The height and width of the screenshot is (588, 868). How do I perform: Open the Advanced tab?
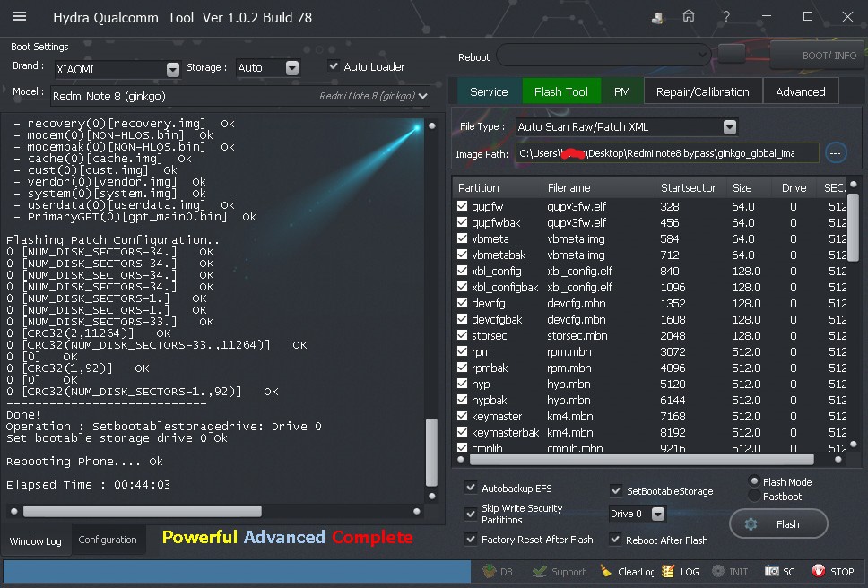coord(801,91)
